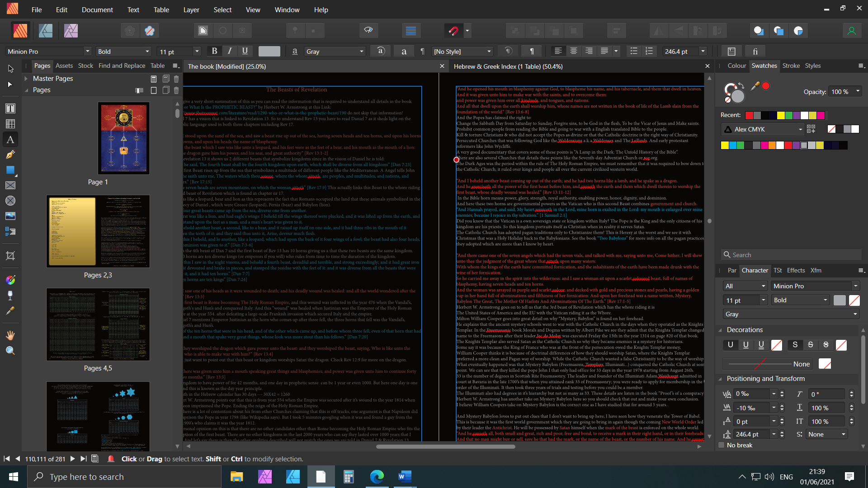Image resolution: width=868 pixels, height=488 pixels.
Task: Open the Par paragraph panel tab
Action: pos(732,270)
